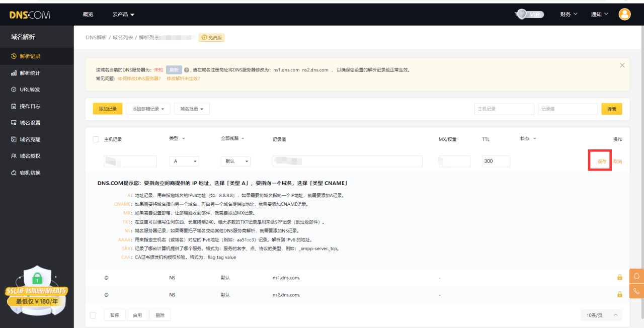The image size is (644, 328).
Task: Click the 解析统计 chart icon in sidebar
Action: 14,73
